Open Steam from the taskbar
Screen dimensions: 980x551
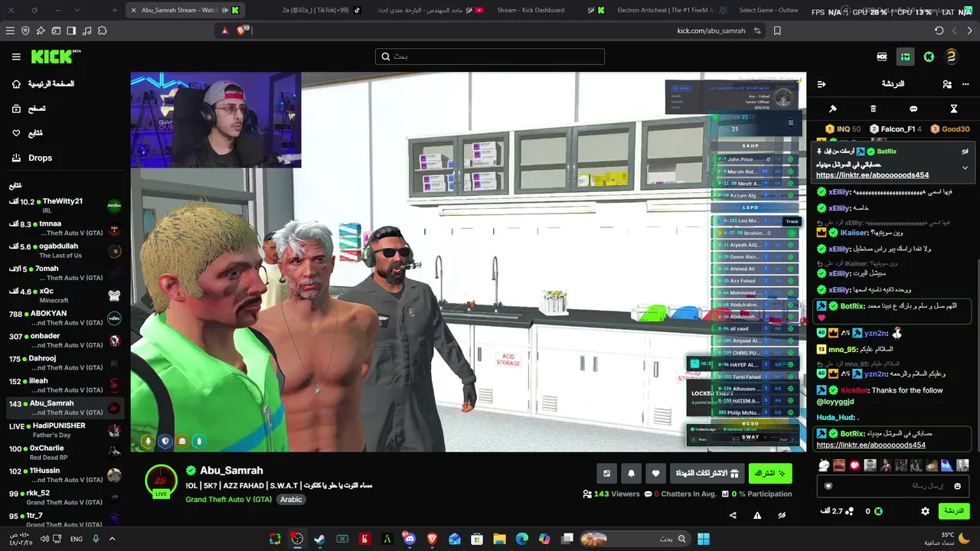click(319, 539)
